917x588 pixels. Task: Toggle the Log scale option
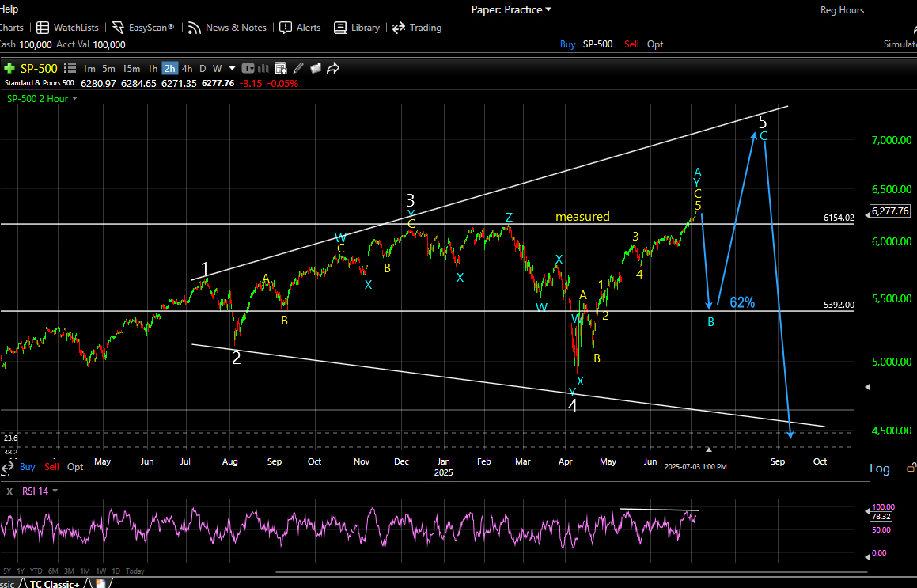[x=880, y=469]
